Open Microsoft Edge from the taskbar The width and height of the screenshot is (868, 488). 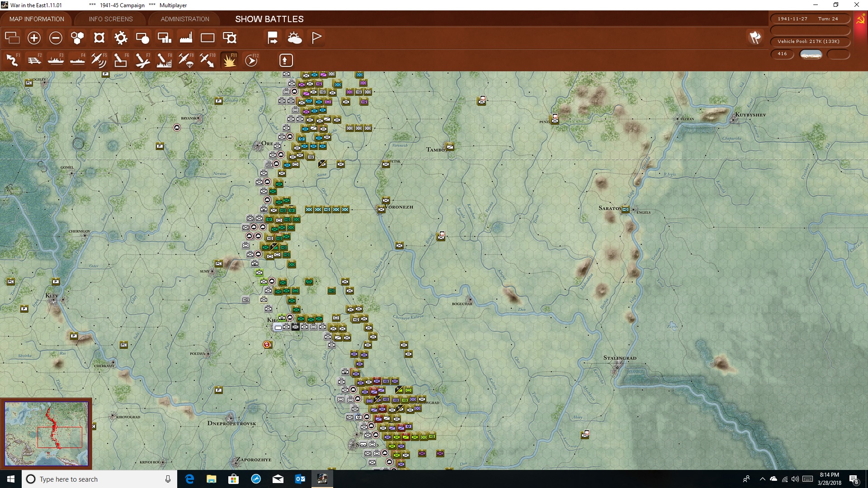pos(189,479)
